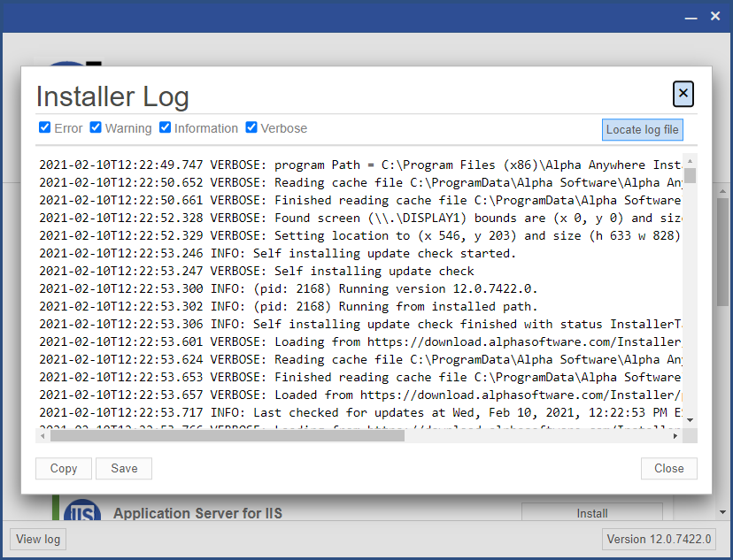Image resolution: width=733 pixels, height=560 pixels.
Task: Disable the Information filter checkbox
Action: (165, 127)
